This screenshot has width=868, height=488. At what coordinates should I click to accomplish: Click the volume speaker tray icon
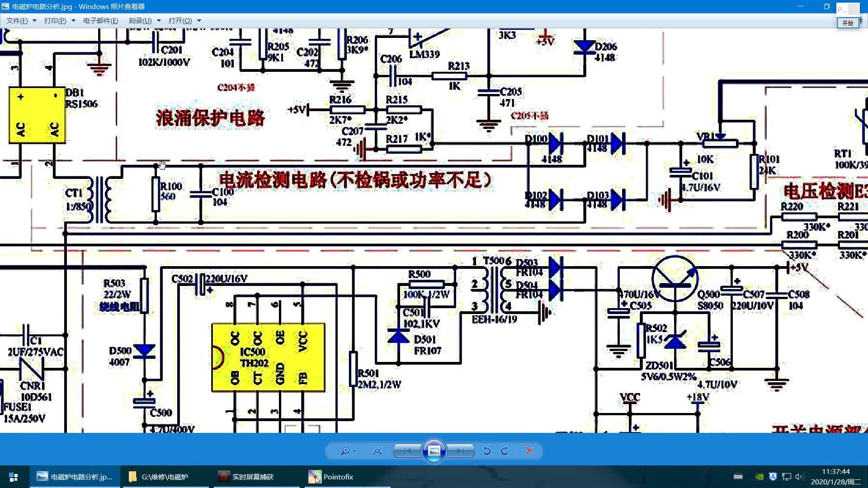[799, 476]
